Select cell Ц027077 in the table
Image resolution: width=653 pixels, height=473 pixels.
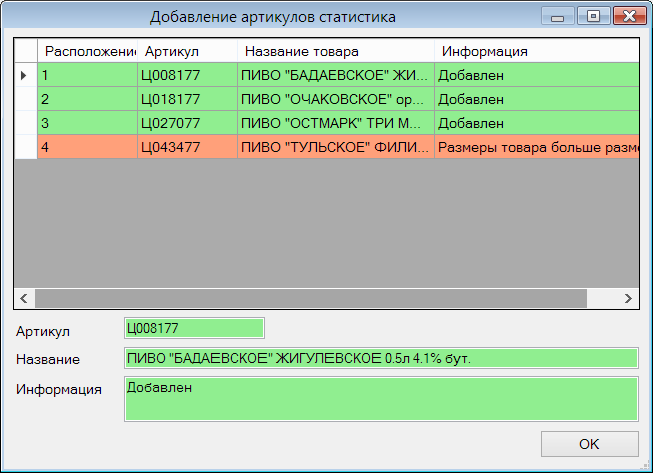187,123
